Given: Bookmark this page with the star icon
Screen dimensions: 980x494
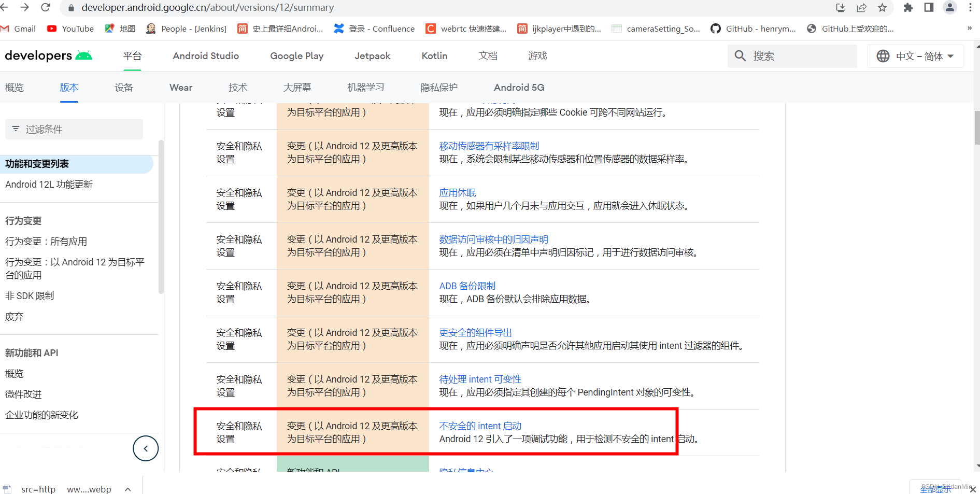Looking at the screenshot, I should pos(883,8).
